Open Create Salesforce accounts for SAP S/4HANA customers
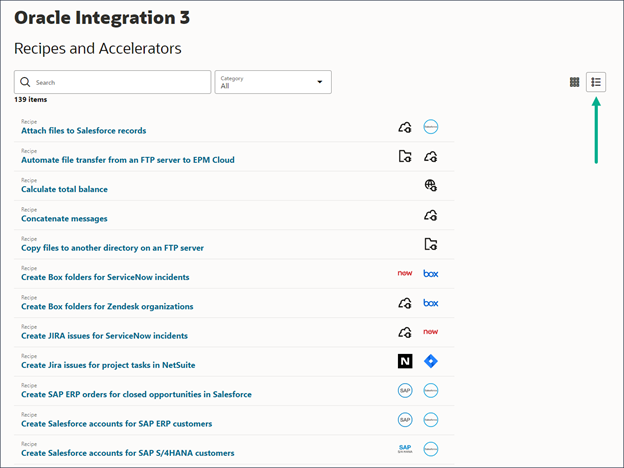Screen dimensions: 624x468 [128, 453]
